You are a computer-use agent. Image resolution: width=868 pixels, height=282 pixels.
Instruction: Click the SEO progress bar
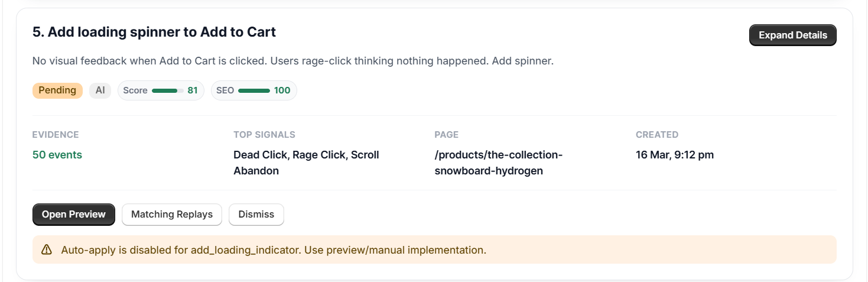point(253,90)
